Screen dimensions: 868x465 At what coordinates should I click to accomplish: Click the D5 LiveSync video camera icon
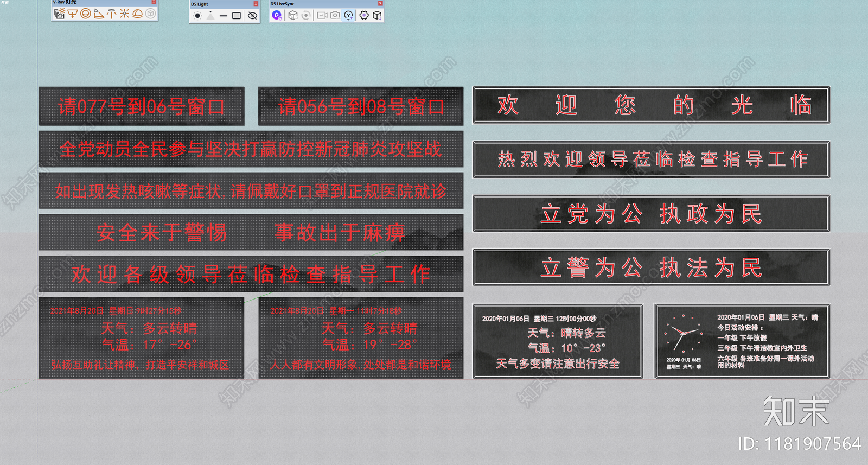click(x=322, y=15)
